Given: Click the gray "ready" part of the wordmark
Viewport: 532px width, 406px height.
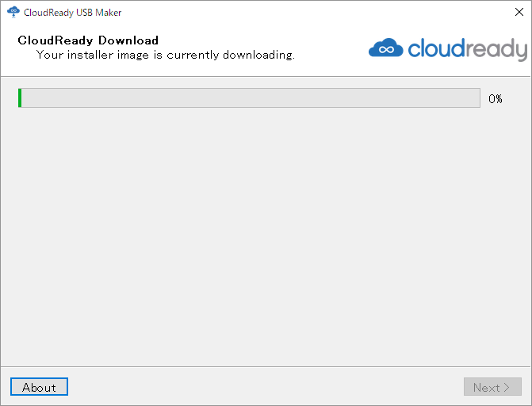Looking at the screenshot, I should [x=496, y=50].
